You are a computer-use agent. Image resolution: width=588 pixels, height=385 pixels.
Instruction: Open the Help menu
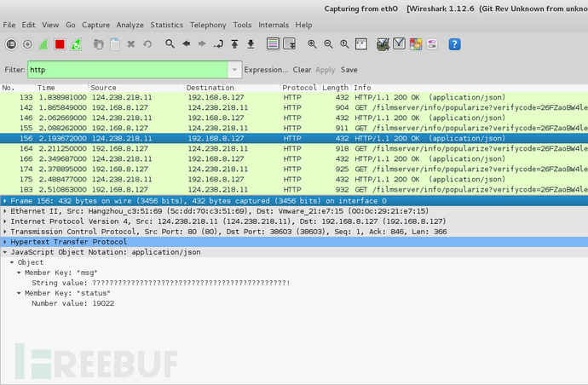[303, 25]
